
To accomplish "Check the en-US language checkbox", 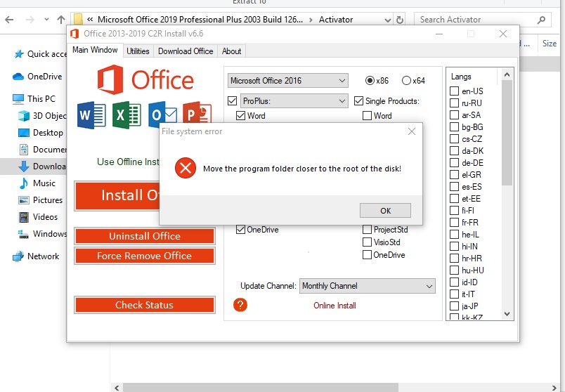I will point(454,91).
